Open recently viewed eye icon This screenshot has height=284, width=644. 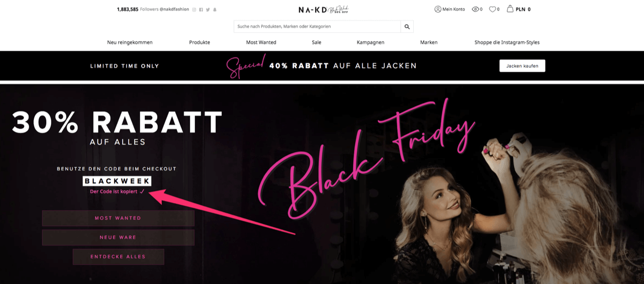(x=475, y=9)
